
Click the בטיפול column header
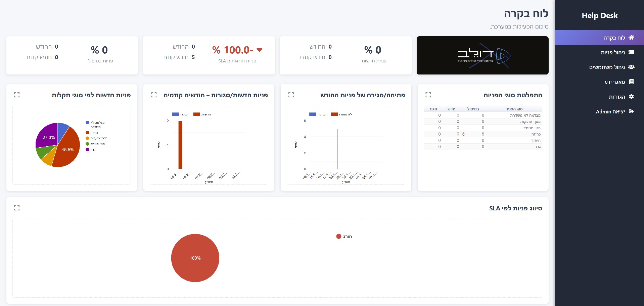(473, 109)
